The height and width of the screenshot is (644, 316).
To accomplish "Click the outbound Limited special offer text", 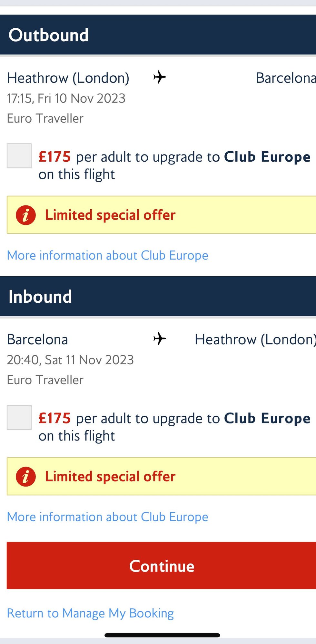I will coord(110,215).
